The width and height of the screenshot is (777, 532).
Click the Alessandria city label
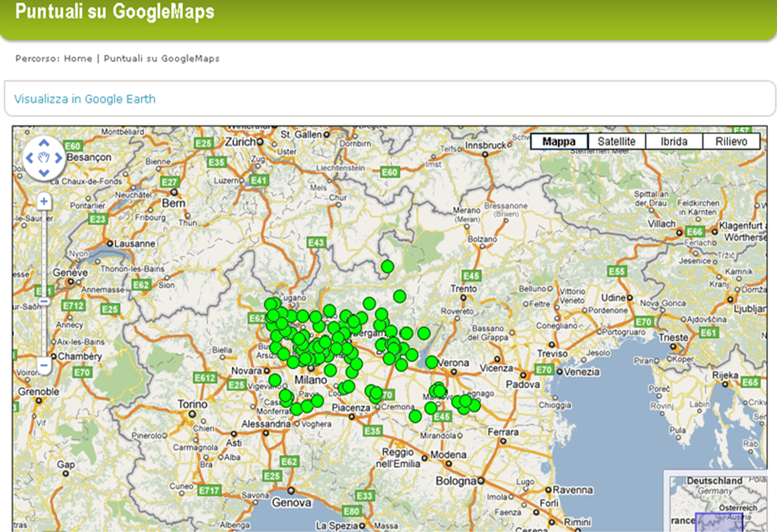[266, 424]
